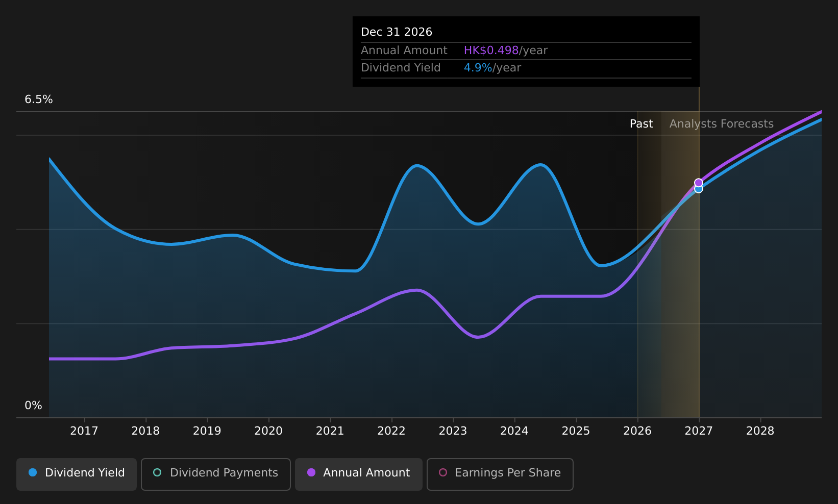Click the 2017 x-axis label
Screen dimensions: 838x504
[x=84, y=431]
